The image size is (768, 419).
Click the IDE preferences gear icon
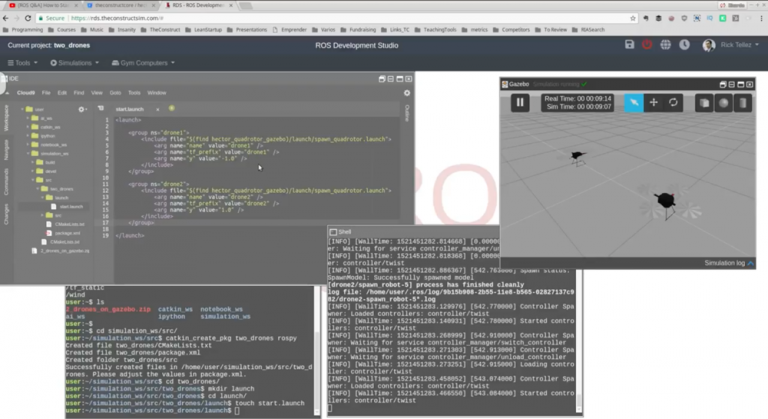click(407, 93)
